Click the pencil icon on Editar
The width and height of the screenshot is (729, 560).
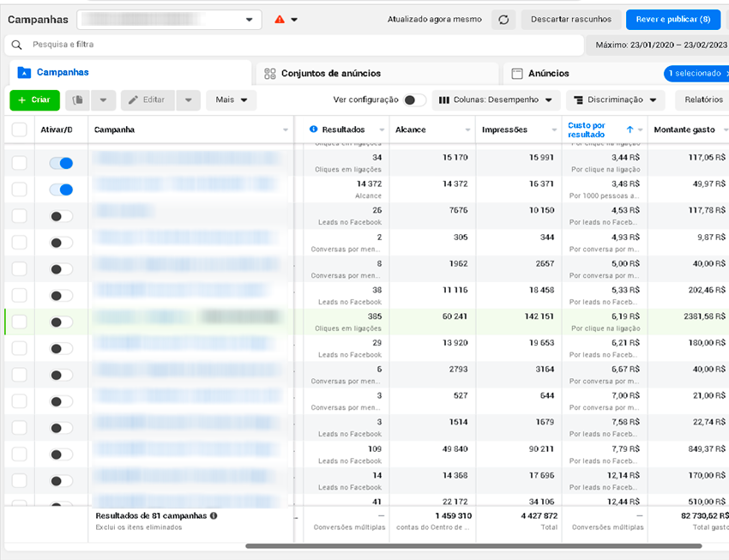[x=133, y=100]
